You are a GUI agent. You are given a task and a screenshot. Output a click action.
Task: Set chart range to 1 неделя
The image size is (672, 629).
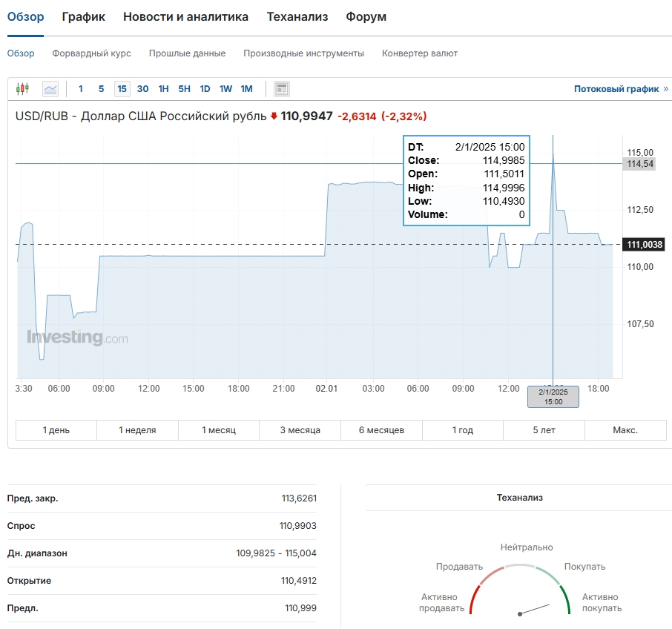(x=137, y=429)
